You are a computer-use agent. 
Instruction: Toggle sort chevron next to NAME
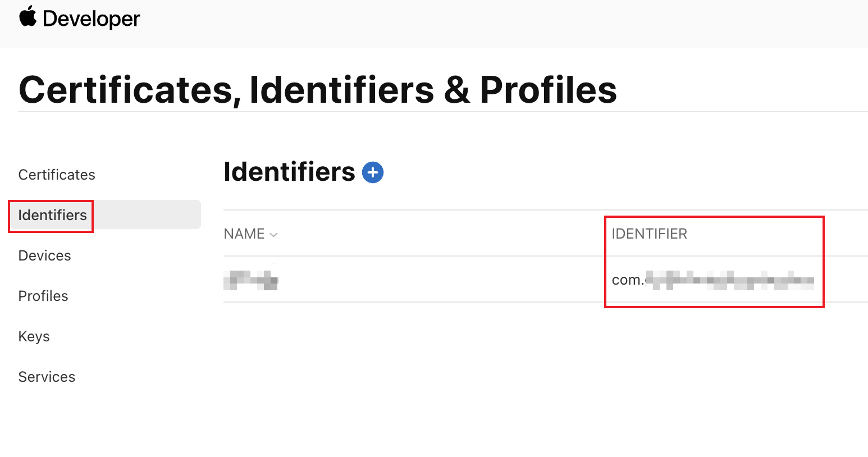(273, 235)
